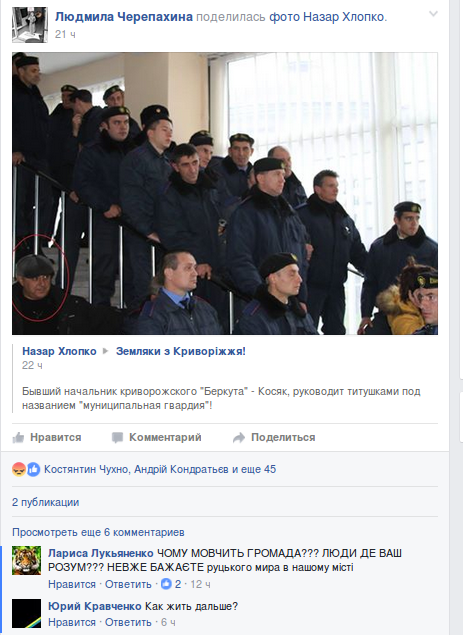This screenshot has height=635, width=463.
Task: Click the like count icon on Лариса's comment
Action: click(166, 584)
